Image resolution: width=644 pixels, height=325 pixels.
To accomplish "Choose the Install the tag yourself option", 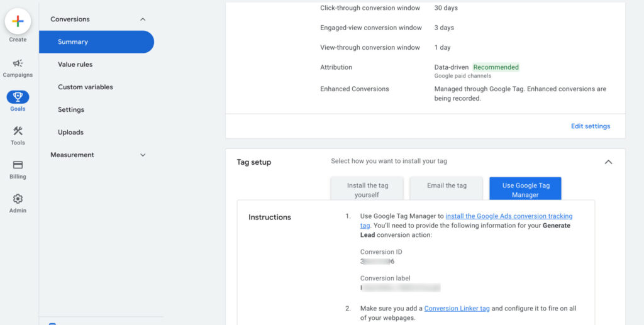I will point(367,190).
